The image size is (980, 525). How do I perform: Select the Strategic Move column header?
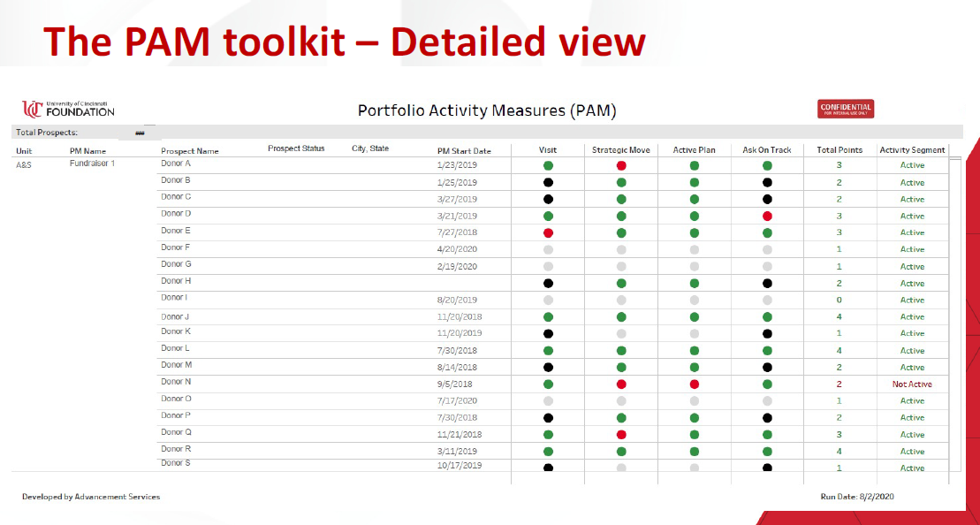click(x=620, y=150)
